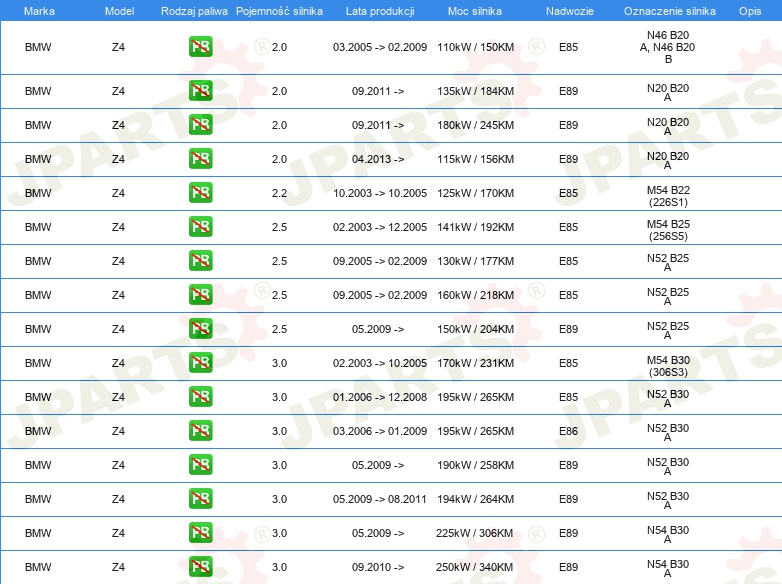Viewport: 782px width, 584px height.
Task: Click petrol fuel icon in 03.2006 -> 01.2009 row
Action: [x=200, y=430]
